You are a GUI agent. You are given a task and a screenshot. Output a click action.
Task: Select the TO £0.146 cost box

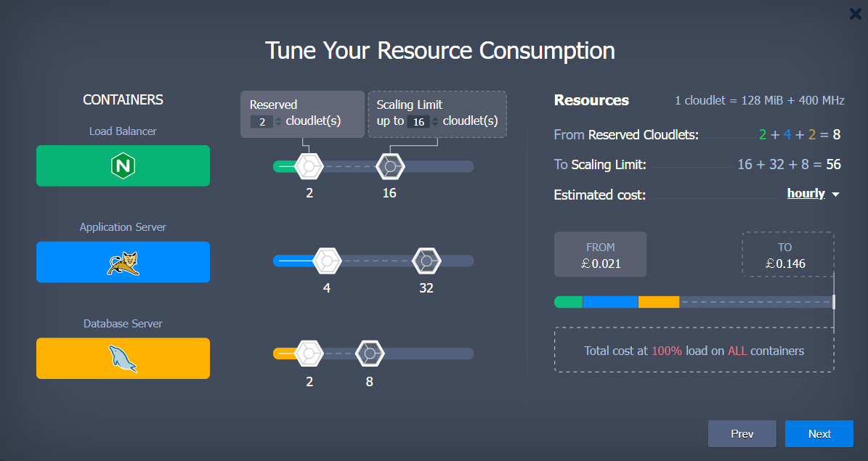pos(787,255)
